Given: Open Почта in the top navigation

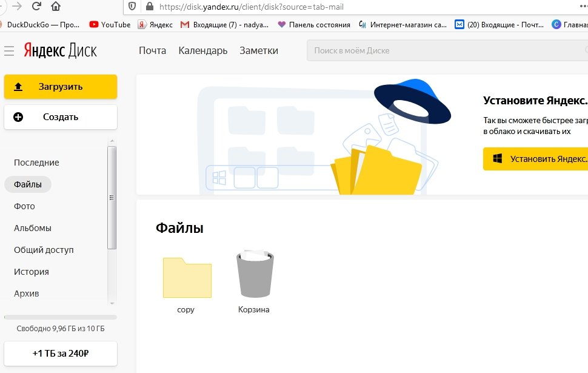Looking at the screenshot, I should [152, 51].
